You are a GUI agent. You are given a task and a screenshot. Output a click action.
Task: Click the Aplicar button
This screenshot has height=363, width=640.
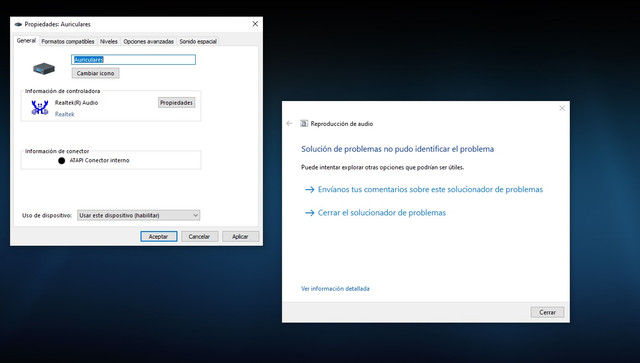tap(240, 236)
